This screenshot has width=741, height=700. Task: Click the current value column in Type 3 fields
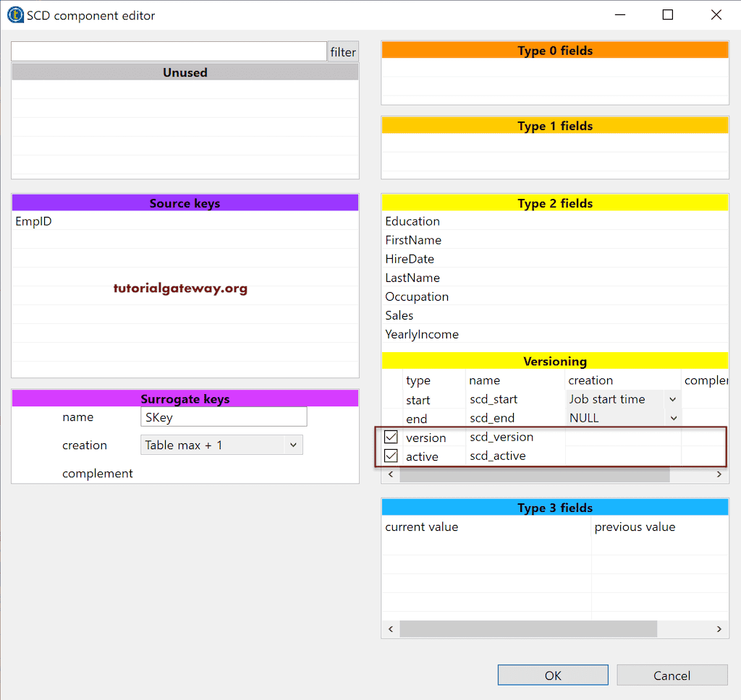[422, 526]
